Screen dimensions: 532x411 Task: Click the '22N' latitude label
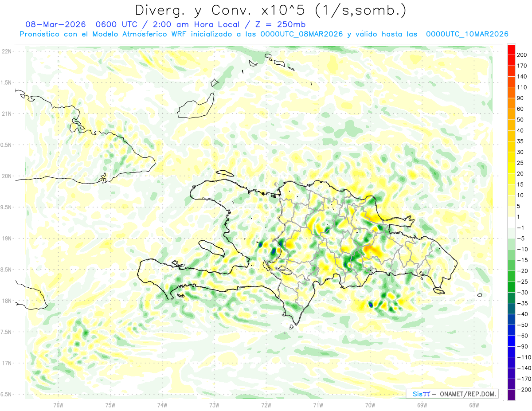point(6,51)
